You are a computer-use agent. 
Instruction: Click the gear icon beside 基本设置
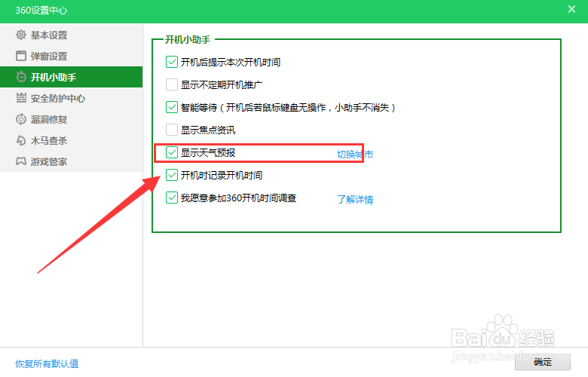pyautogui.click(x=21, y=35)
